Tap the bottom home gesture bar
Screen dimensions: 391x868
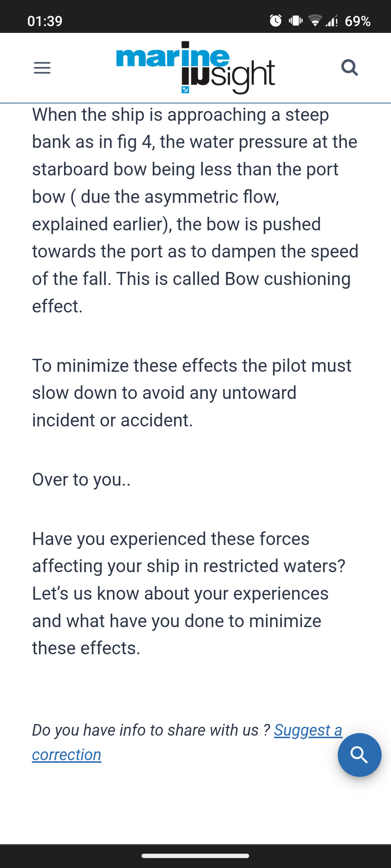(195, 856)
